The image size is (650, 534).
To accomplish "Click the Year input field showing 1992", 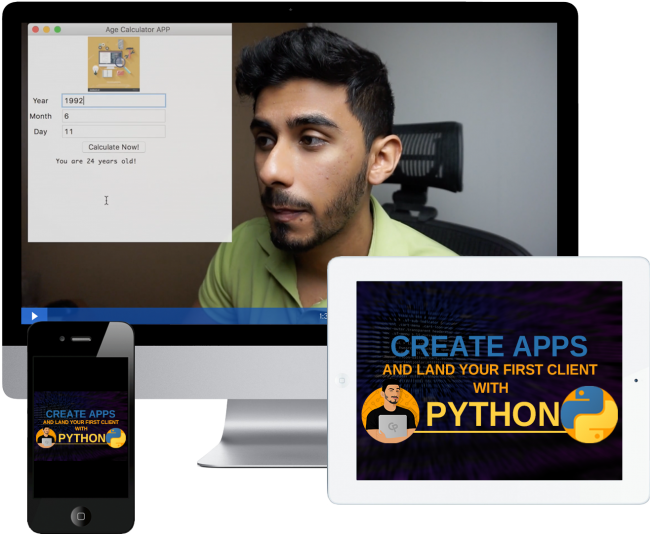I will (x=114, y=101).
